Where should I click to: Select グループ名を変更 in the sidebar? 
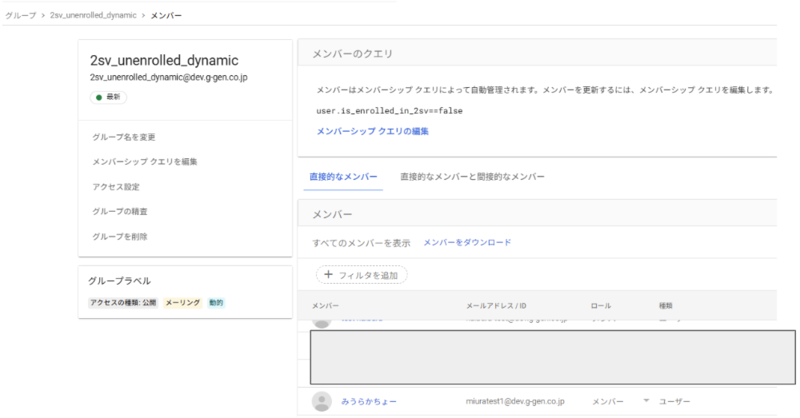[123, 137]
